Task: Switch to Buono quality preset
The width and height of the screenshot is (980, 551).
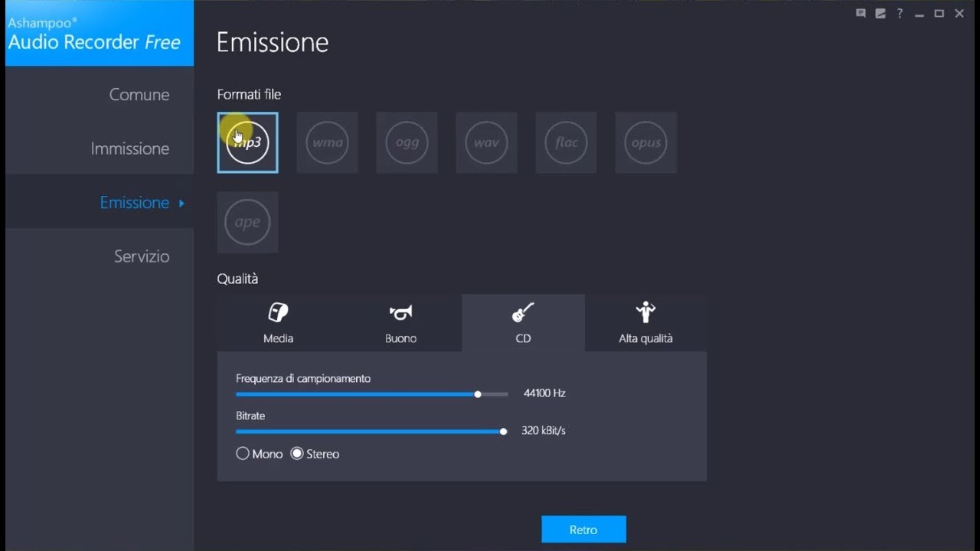Action: point(400,323)
